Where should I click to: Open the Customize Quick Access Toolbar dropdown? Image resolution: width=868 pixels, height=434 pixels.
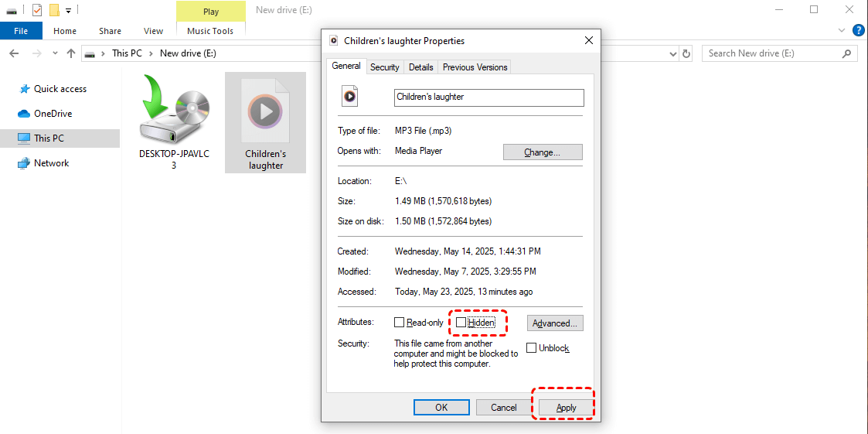[x=68, y=11]
